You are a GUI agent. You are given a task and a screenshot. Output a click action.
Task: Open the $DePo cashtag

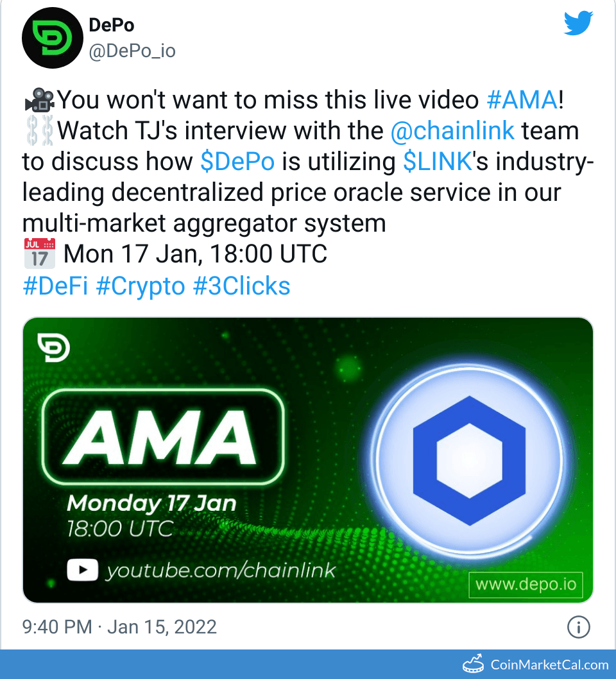(x=237, y=162)
